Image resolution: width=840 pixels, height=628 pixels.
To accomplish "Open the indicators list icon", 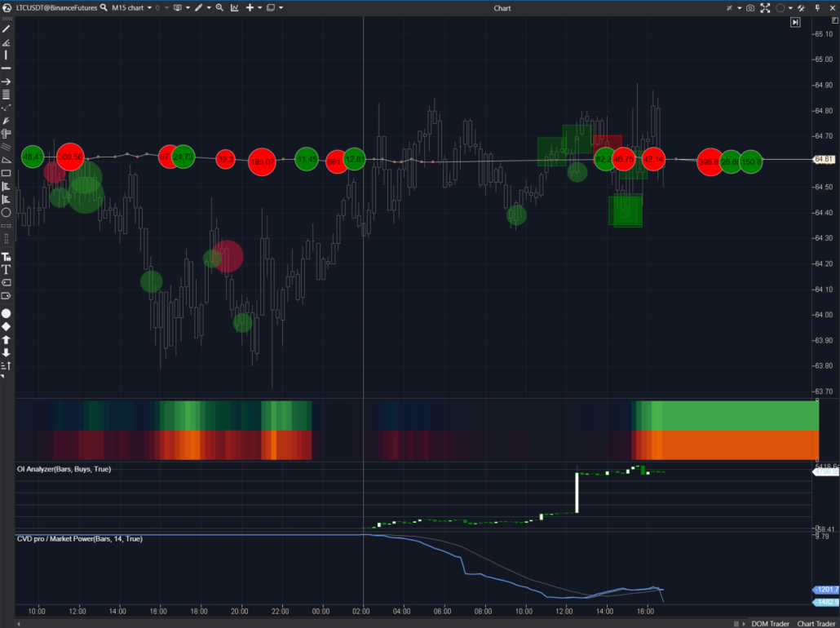I will point(234,7).
